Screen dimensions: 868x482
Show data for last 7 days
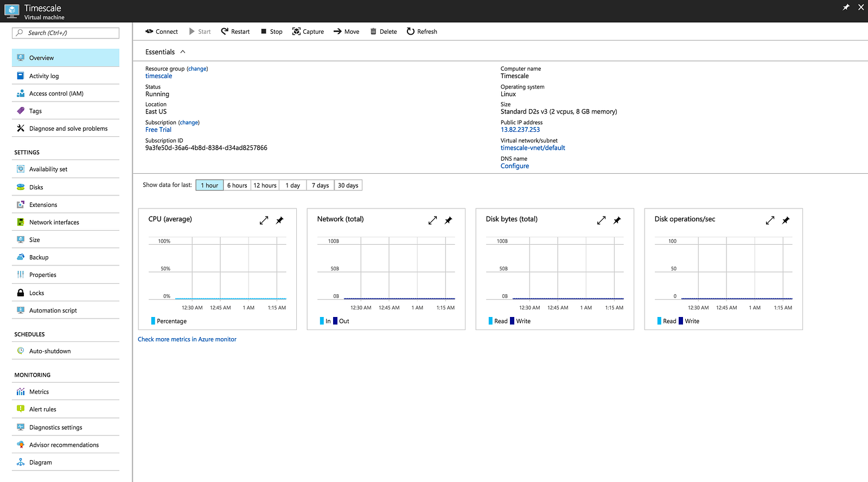(x=320, y=185)
